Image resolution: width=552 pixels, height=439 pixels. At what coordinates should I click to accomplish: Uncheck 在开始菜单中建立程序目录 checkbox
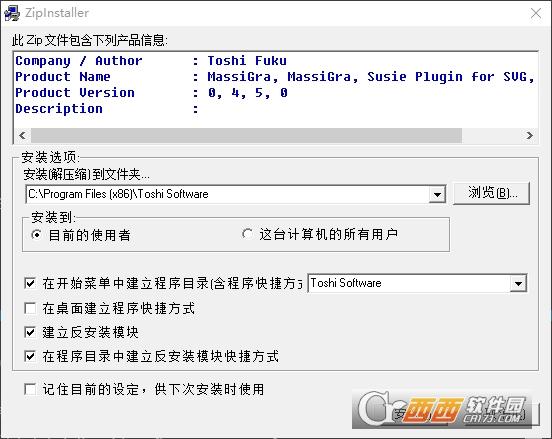(30, 283)
